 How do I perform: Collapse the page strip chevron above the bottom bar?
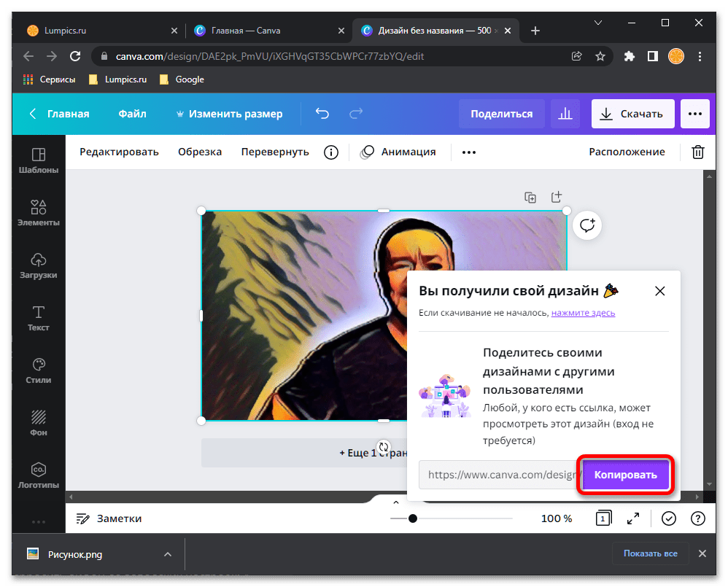[x=395, y=502]
